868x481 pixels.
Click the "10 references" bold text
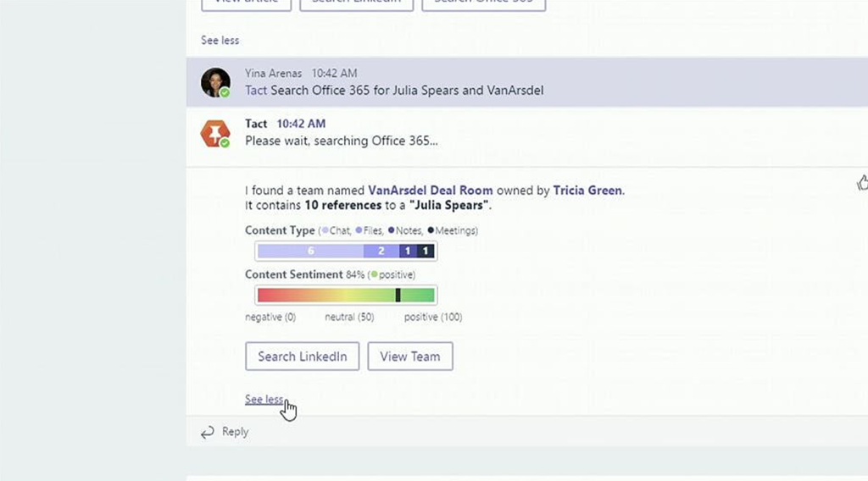(x=343, y=205)
